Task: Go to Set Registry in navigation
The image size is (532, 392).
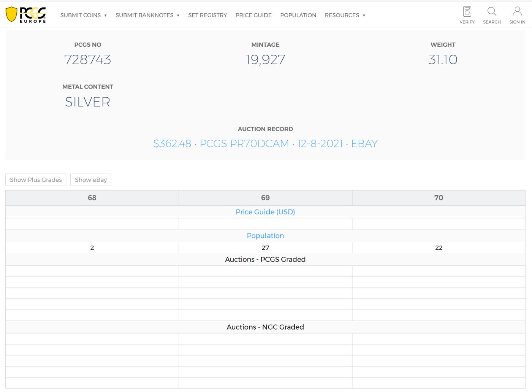Action: click(x=207, y=15)
